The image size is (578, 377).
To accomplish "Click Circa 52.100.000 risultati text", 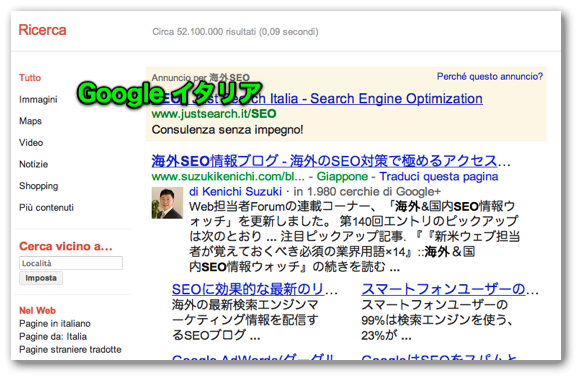I will [235, 32].
